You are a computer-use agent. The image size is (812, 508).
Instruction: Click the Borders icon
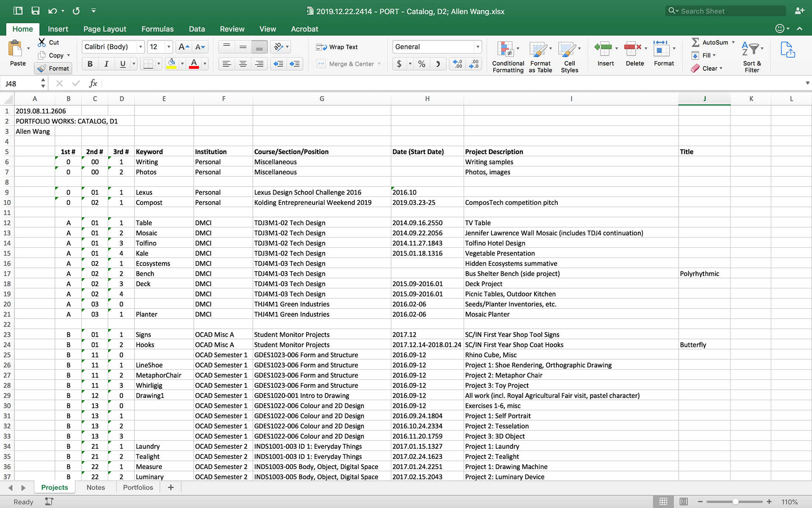tap(148, 64)
